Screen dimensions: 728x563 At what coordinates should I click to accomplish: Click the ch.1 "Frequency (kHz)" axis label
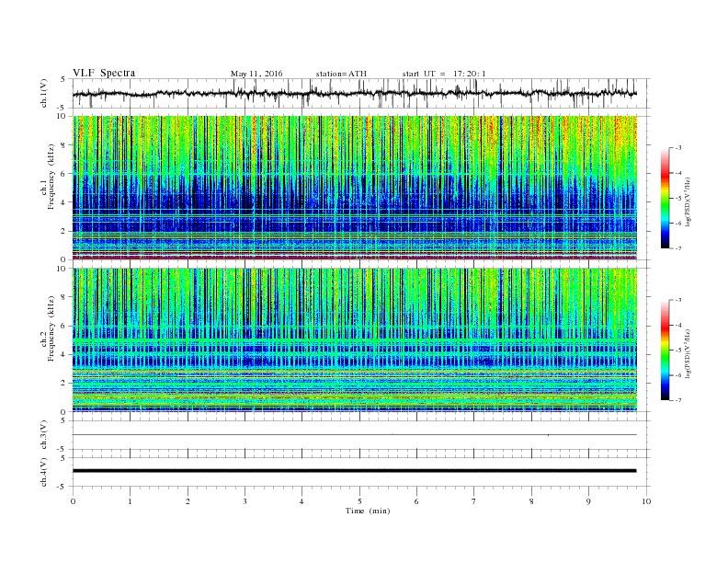pos(51,177)
